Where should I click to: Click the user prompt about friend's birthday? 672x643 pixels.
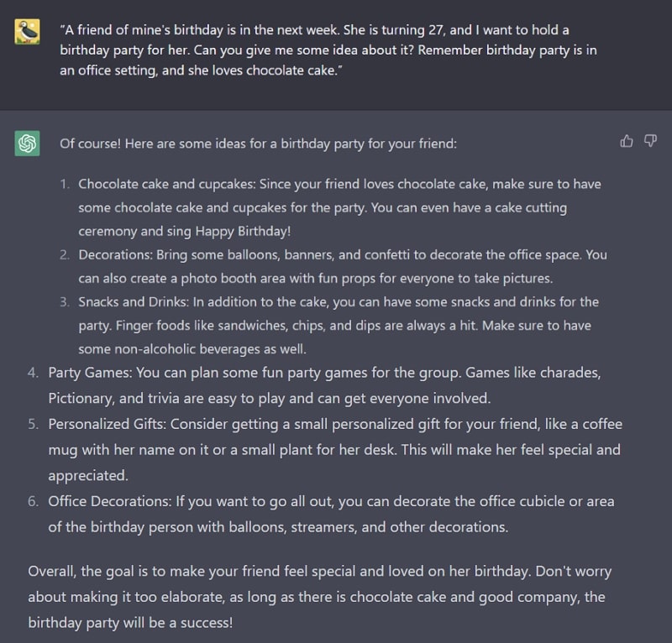328,50
